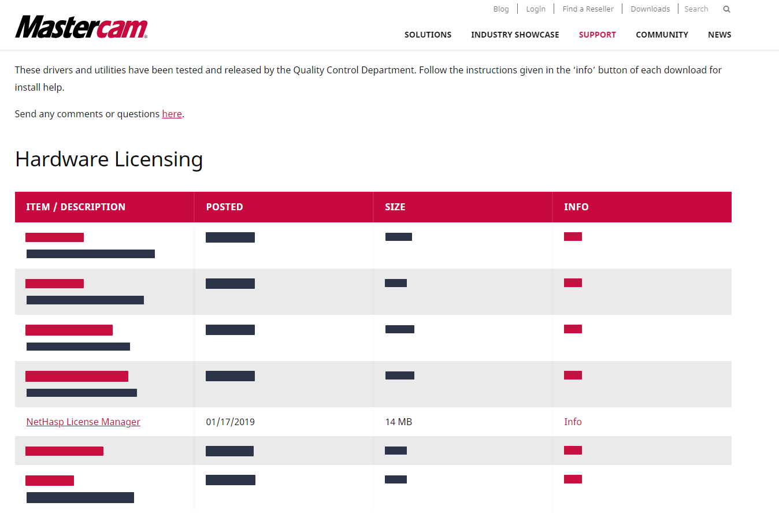The image size is (779, 532).
Task: Click the Info column header
Action: point(642,207)
